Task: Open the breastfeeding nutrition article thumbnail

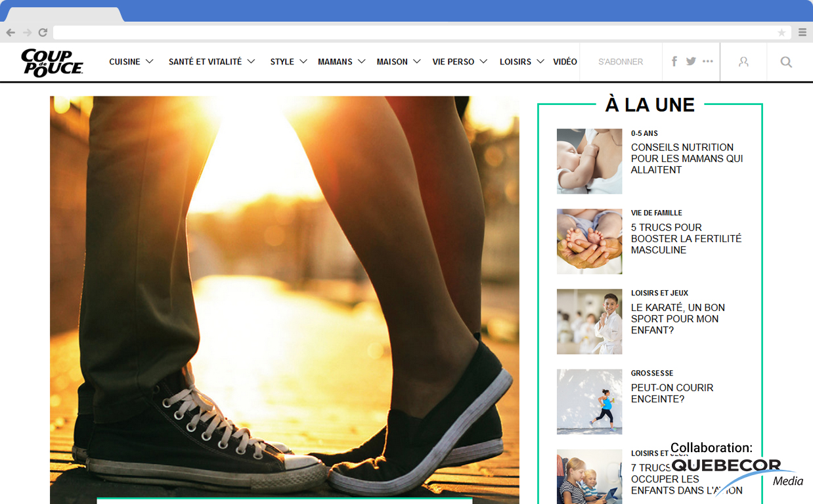Action: coord(589,161)
